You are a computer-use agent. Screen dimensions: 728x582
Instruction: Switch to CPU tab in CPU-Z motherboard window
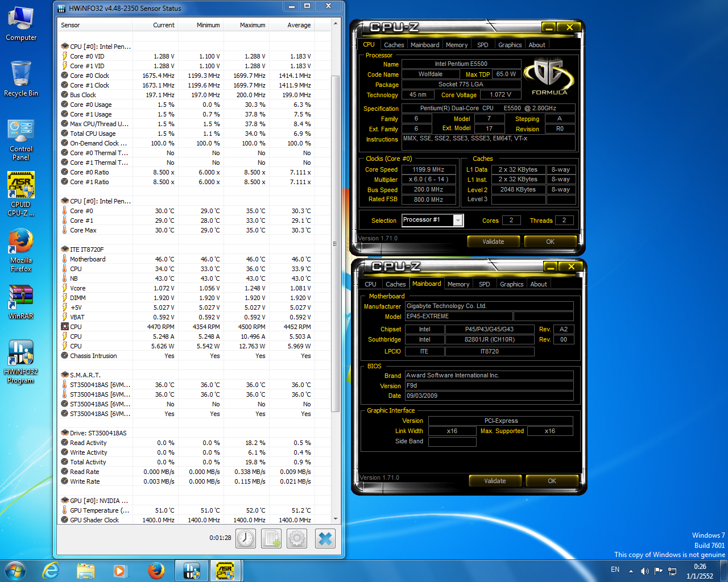coord(371,284)
